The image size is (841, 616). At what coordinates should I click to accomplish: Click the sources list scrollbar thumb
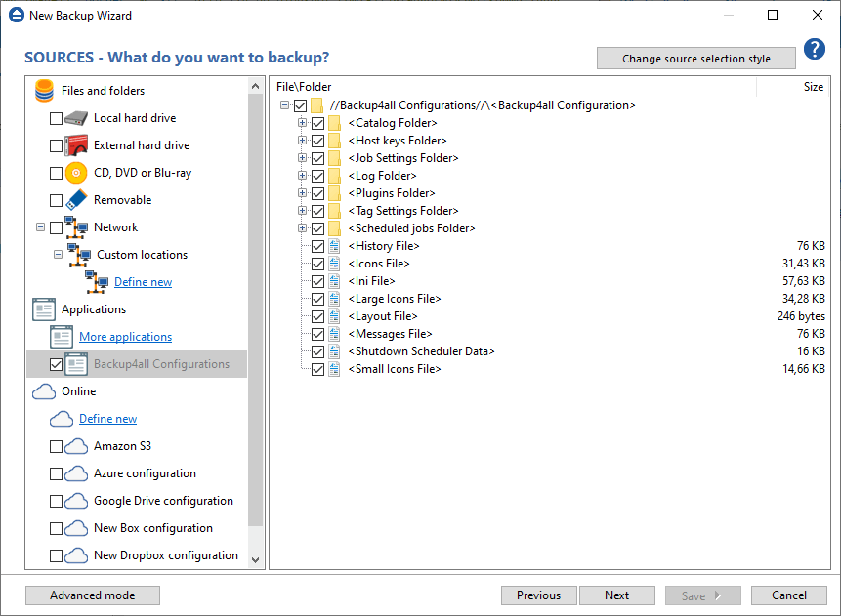255,310
